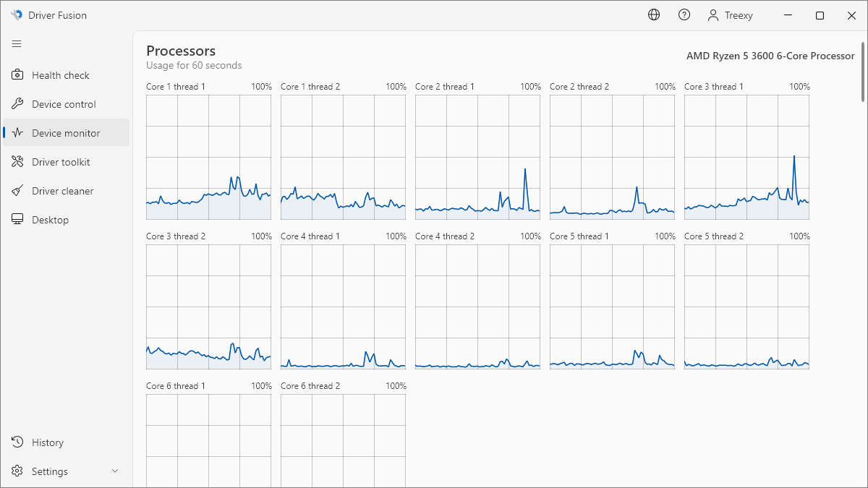Click the Driver cleaner broom icon

[x=18, y=191]
